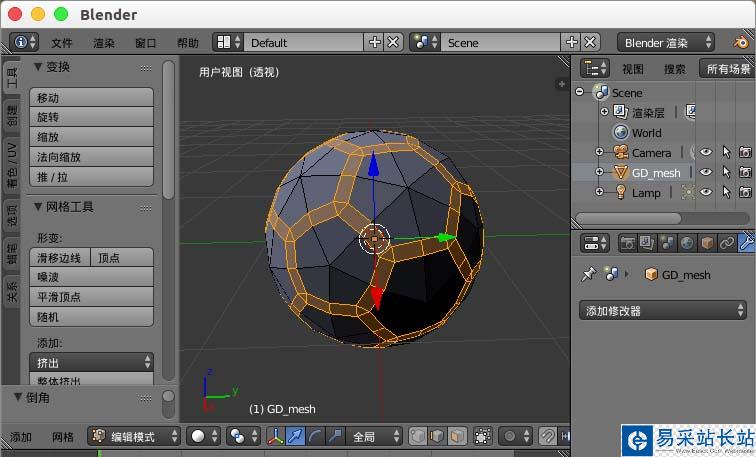Switch to the 创建 tool shelf tab

pos(11,116)
